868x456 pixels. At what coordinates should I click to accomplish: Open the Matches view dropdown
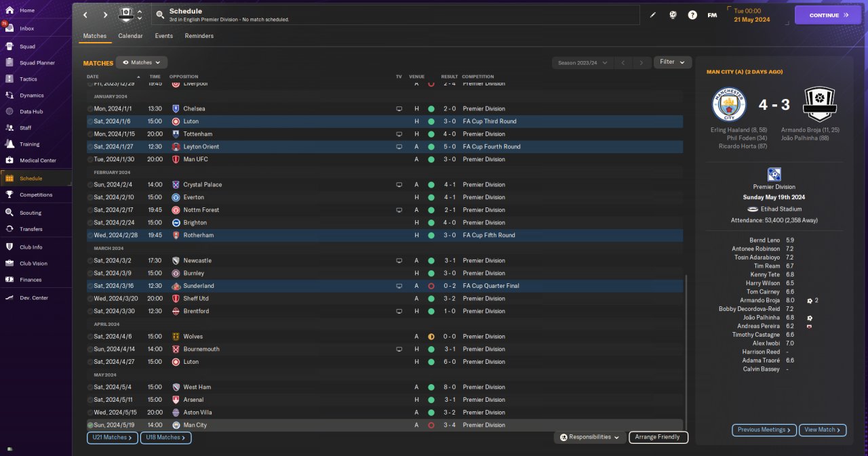click(142, 62)
